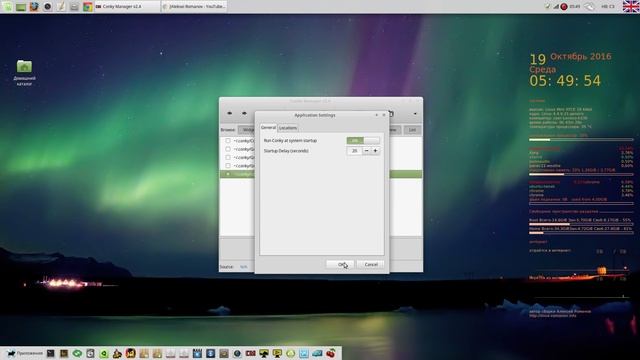Click the green circular arrows dock icon
This screenshot has width=640, height=360.
coord(77,353)
